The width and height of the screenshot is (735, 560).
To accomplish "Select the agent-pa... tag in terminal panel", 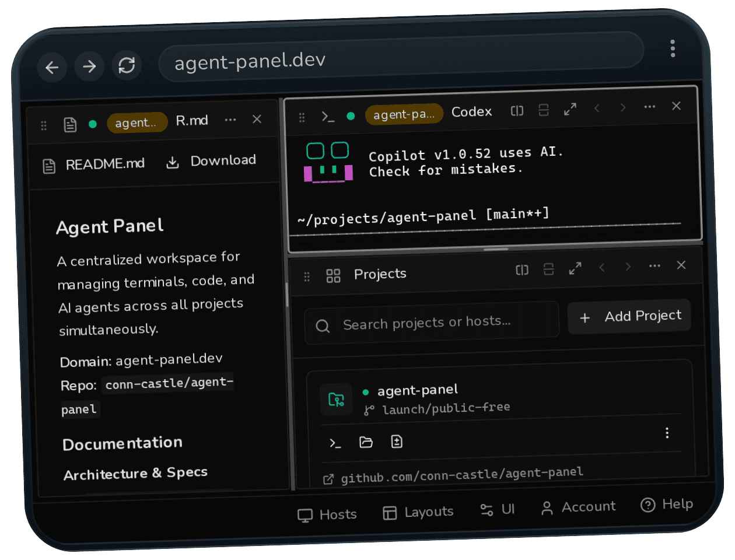I will click(404, 114).
